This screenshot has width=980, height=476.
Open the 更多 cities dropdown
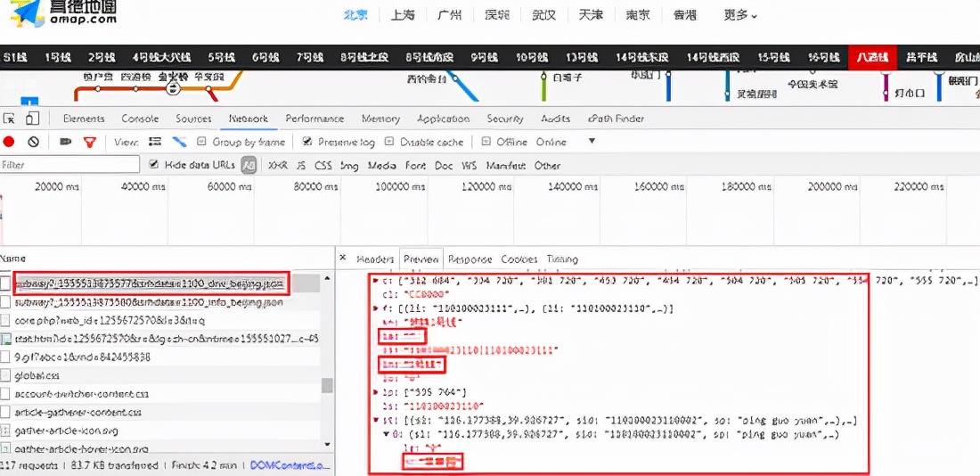740,15
